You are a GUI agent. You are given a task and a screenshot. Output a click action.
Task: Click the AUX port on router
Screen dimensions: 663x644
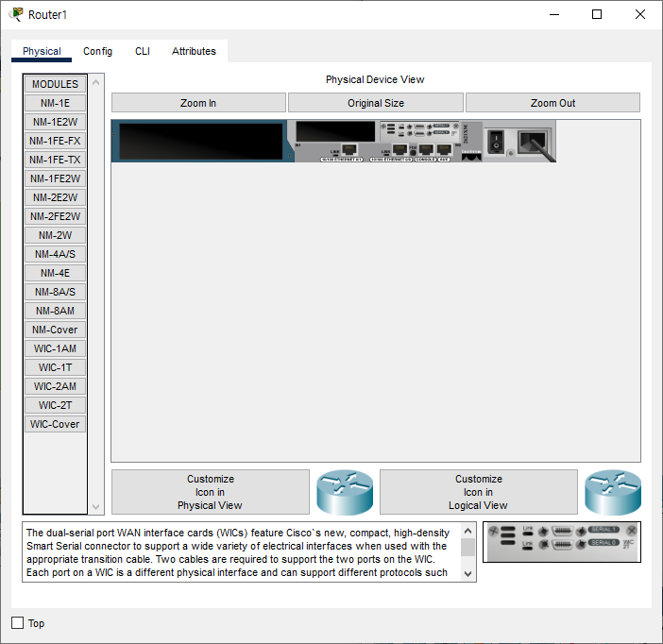click(444, 149)
